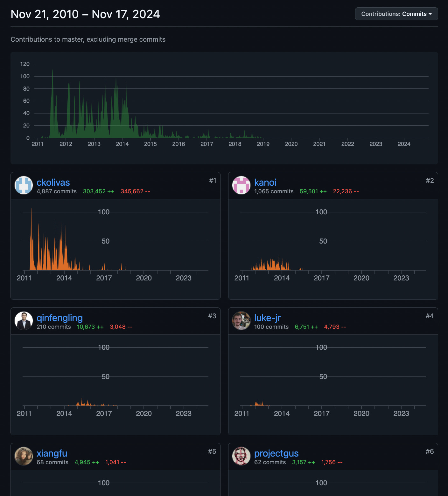This screenshot has height=496, width=448.
Task: Visit xiangfu profile link
Action: (x=52, y=453)
